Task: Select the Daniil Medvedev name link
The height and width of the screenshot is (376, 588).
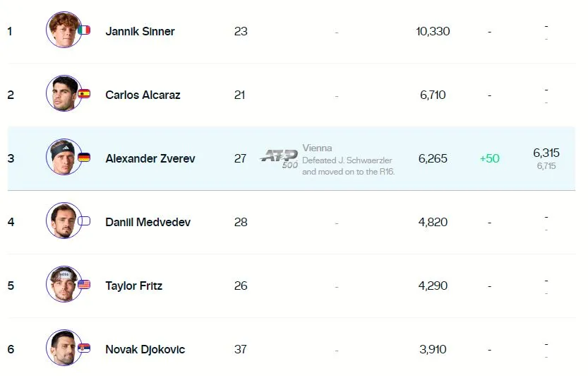Action: [x=148, y=222]
